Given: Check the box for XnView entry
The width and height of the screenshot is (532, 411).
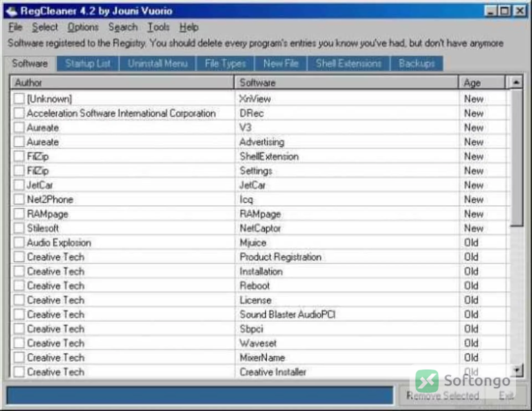Looking at the screenshot, I should 19,99.
